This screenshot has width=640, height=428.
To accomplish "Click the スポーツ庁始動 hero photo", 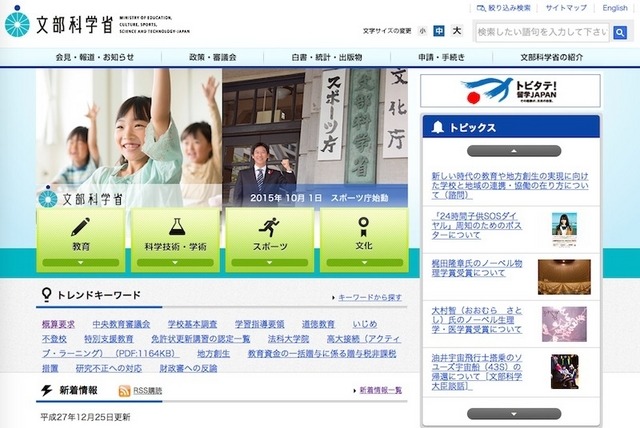I will [315, 137].
